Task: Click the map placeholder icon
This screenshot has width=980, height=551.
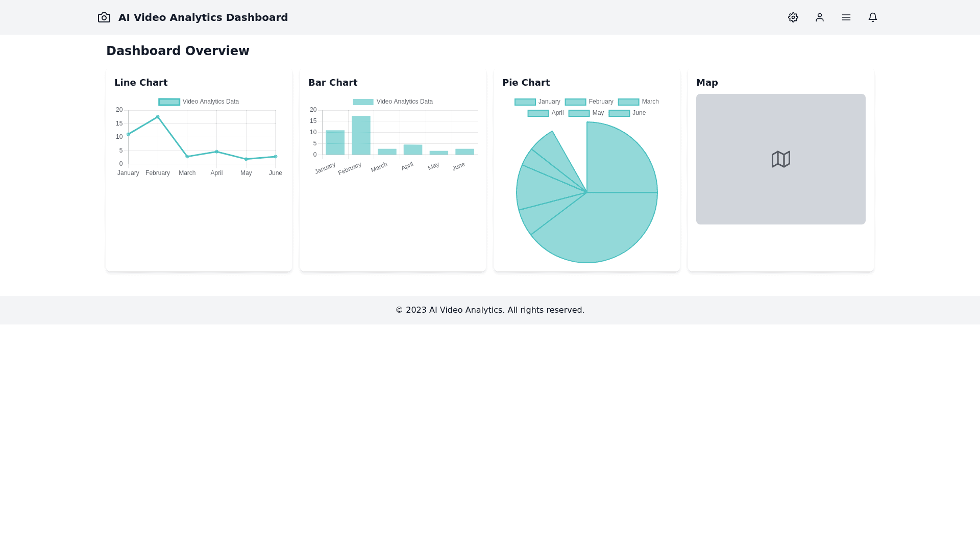Action: point(780,159)
